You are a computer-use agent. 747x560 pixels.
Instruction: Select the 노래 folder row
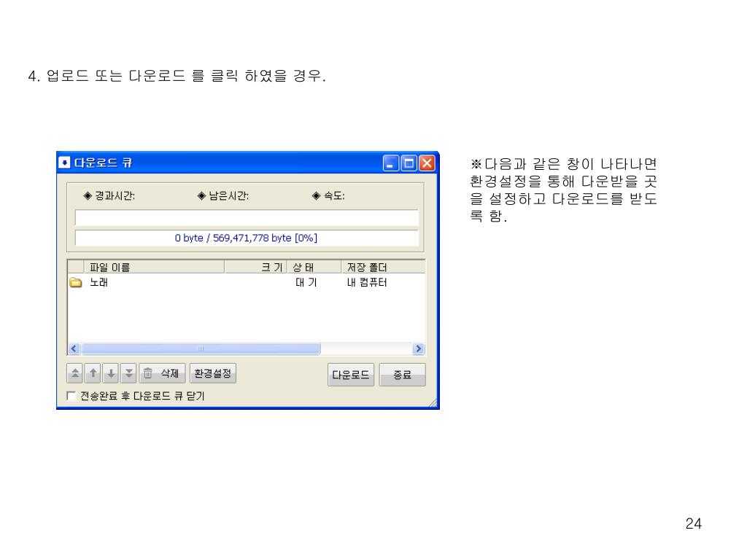click(x=247, y=282)
